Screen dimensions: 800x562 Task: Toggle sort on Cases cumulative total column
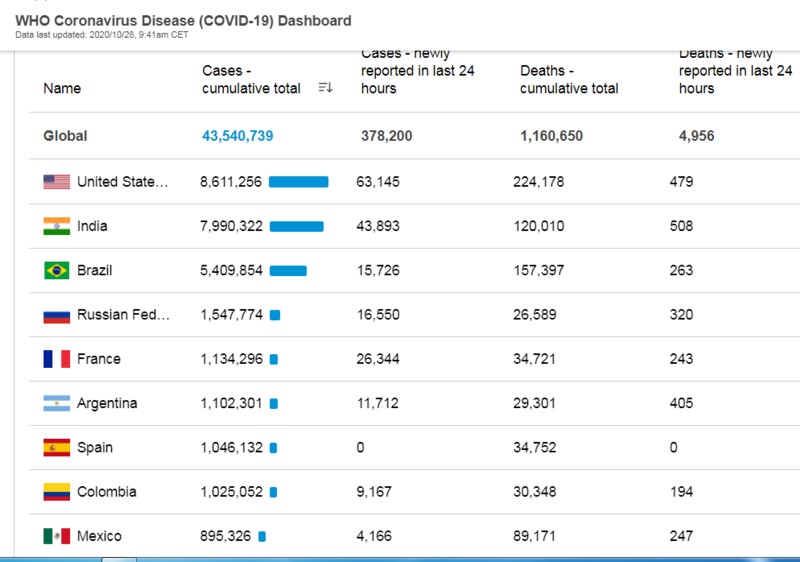(x=325, y=88)
